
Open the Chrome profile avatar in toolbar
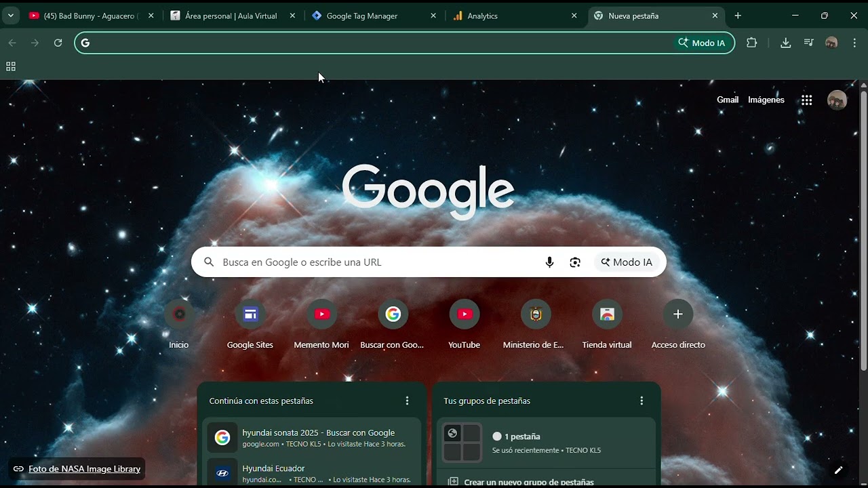coord(831,43)
